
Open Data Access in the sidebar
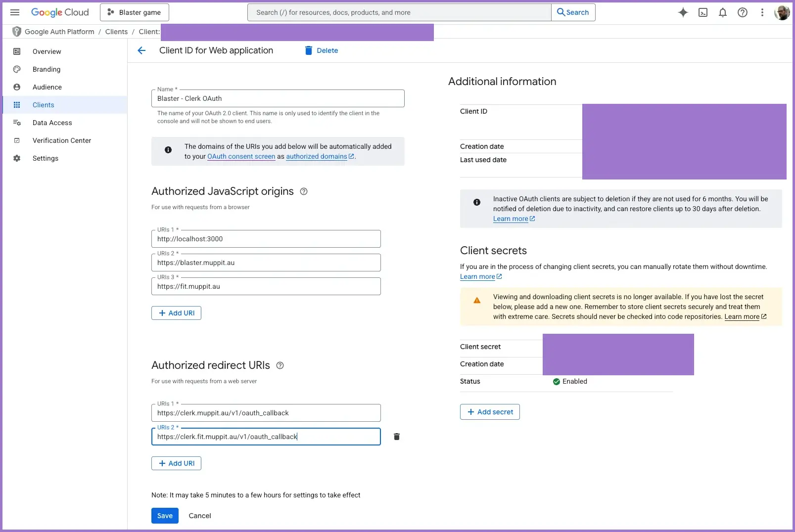point(52,123)
